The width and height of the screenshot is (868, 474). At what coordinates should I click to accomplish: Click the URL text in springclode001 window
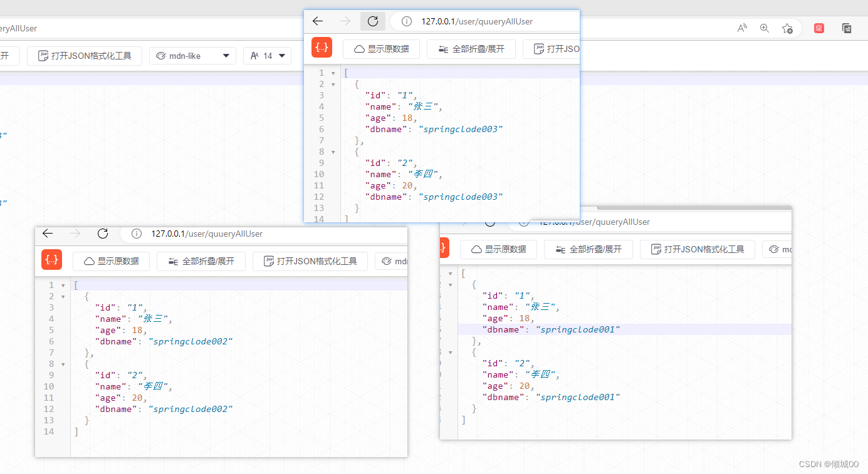[594, 222]
